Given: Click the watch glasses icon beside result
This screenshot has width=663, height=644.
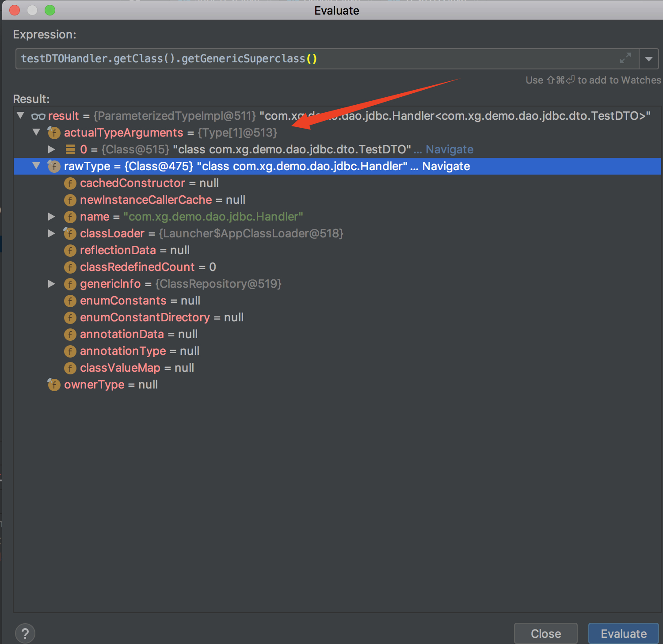Looking at the screenshot, I should point(38,116).
